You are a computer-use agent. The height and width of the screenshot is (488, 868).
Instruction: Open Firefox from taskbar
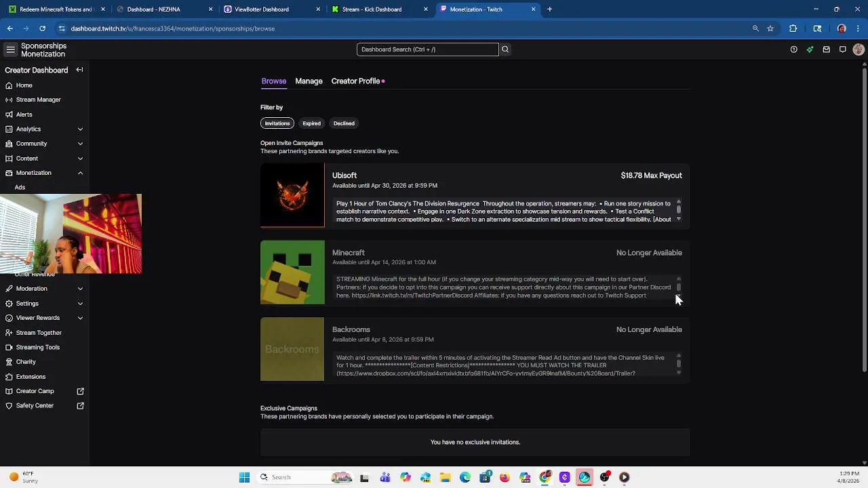[x=505, y=477]
